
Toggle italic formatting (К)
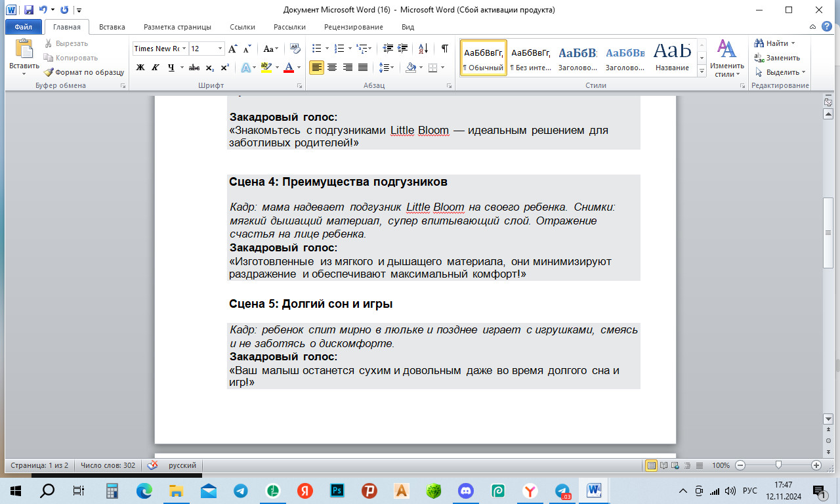pyautogui.click(x=156, y=68)
